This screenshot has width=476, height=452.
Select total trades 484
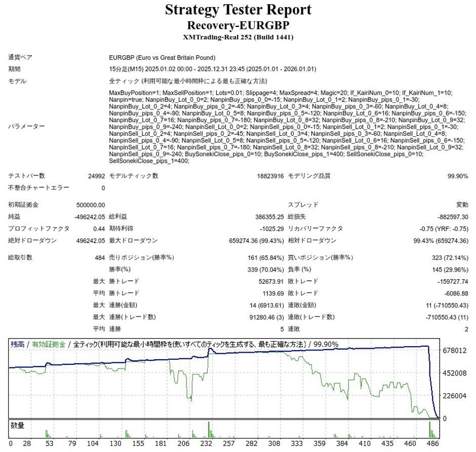click(100, 258)
